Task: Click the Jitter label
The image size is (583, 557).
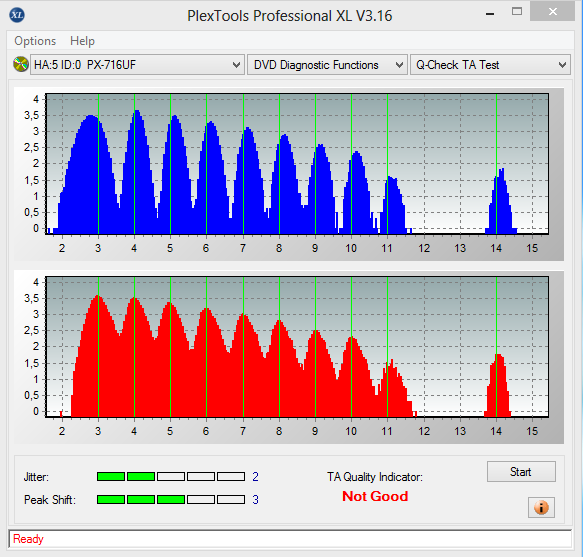Action: coord(36,477)
